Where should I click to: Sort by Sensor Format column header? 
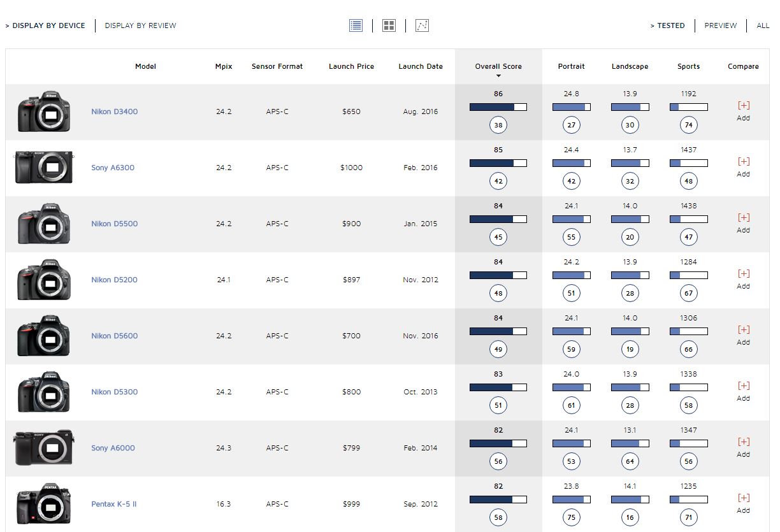tap(277, 66)
